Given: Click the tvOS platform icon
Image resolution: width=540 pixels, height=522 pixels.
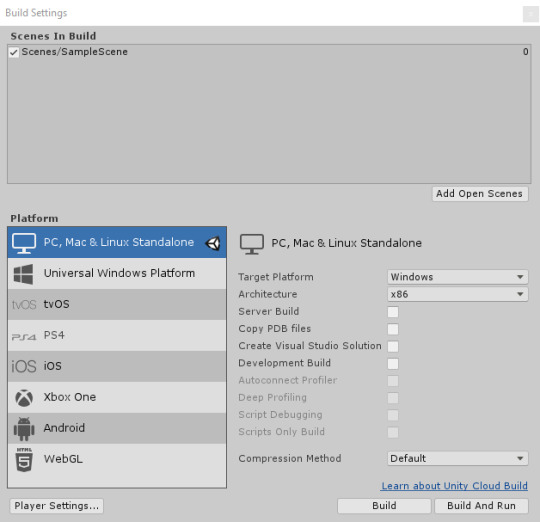Looking at the screenshot, I should coord(24,305).
